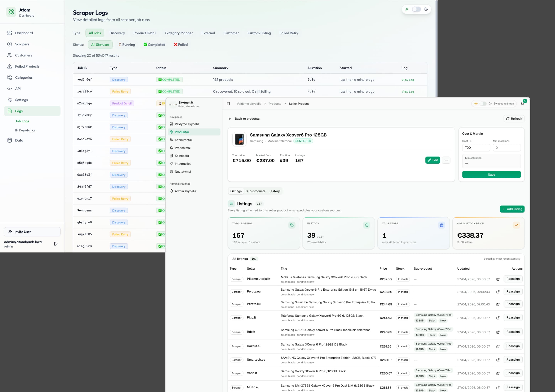Click the Cost (€) input field
The width and height of the screenshot is (555, 392).
pyautogui.click(x=476, y=148)
